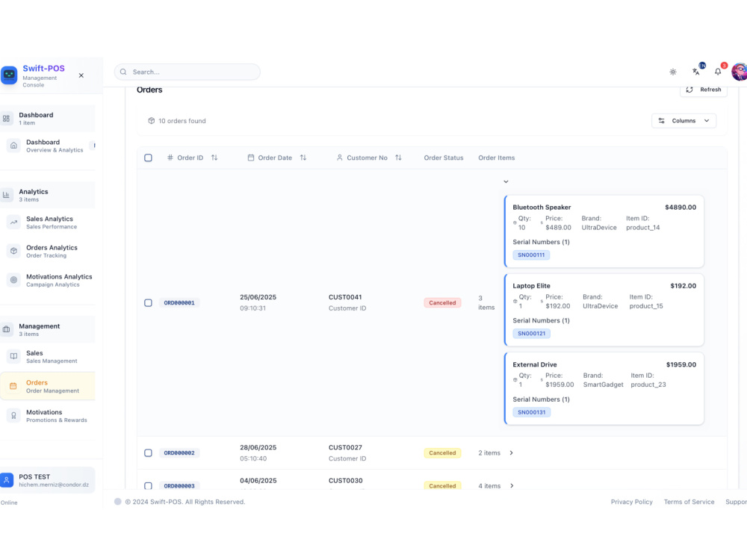Check the ORD000001 row checkbox
747x560 pixels.
[x=148, y=303]
